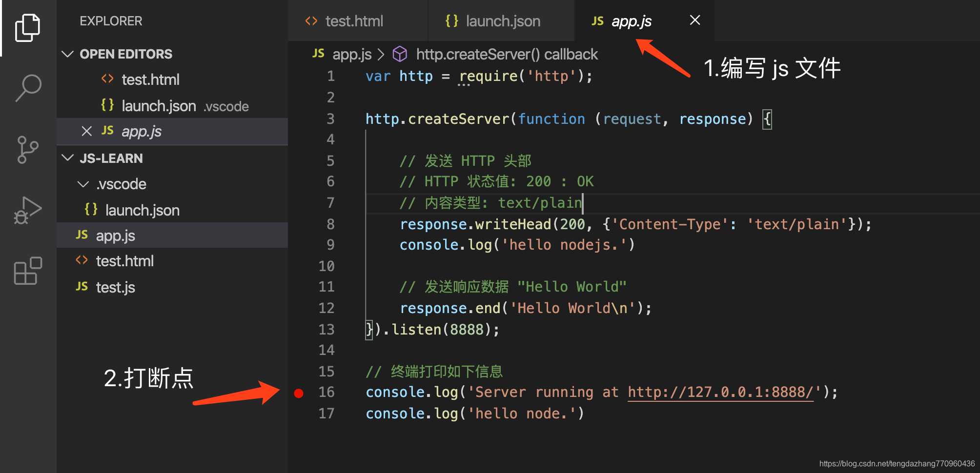
Task: Open the Run and Debug view
Action: pos(28,210)
